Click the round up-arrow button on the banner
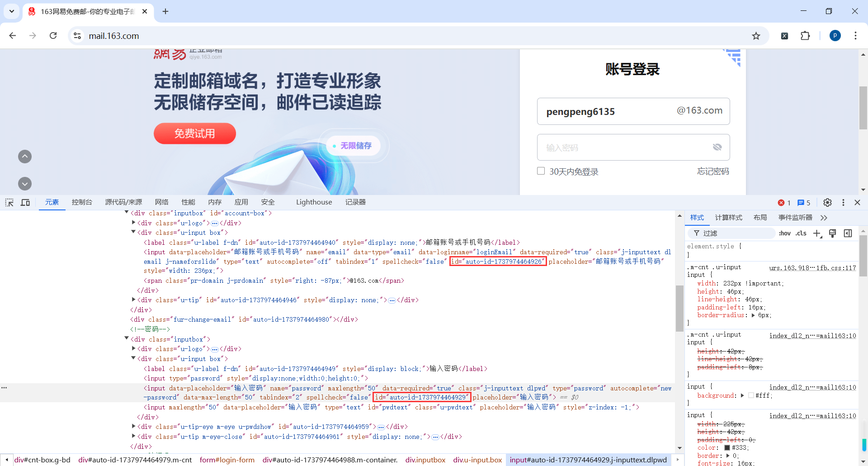Viewport: 868px width, 466px height. (25, 157)
